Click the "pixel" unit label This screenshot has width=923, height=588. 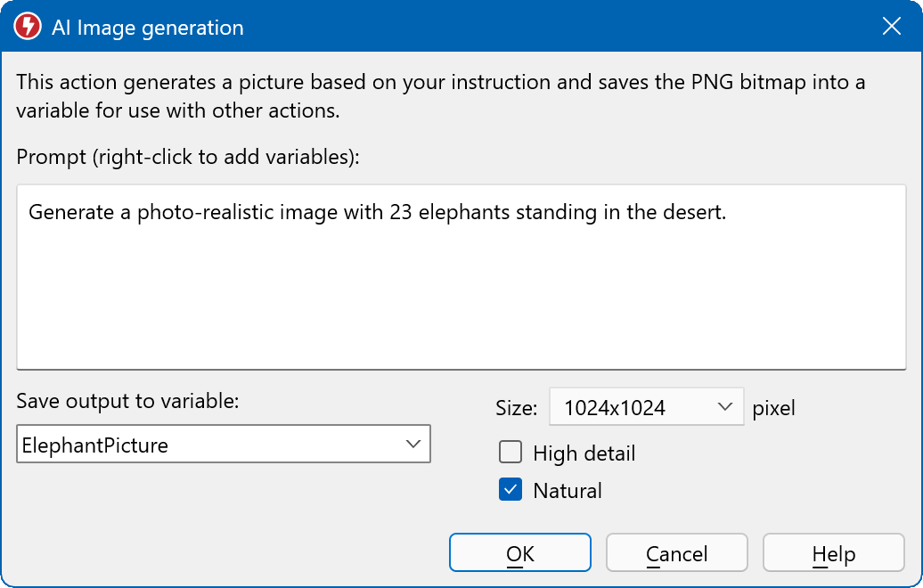(773, 408)
